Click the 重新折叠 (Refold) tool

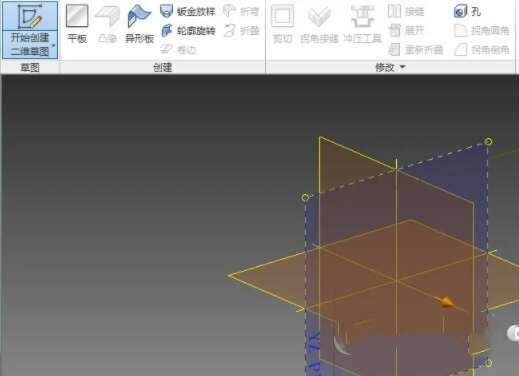coord(416,50)
